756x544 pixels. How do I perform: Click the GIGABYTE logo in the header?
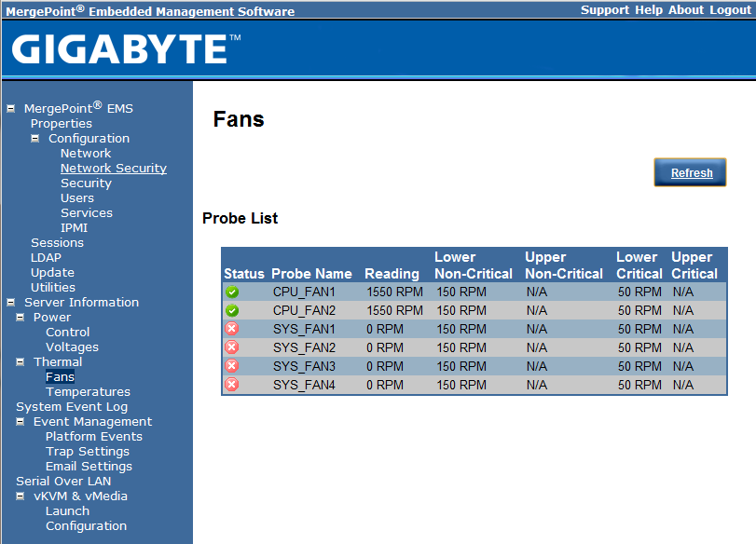[x=126, y=48]
